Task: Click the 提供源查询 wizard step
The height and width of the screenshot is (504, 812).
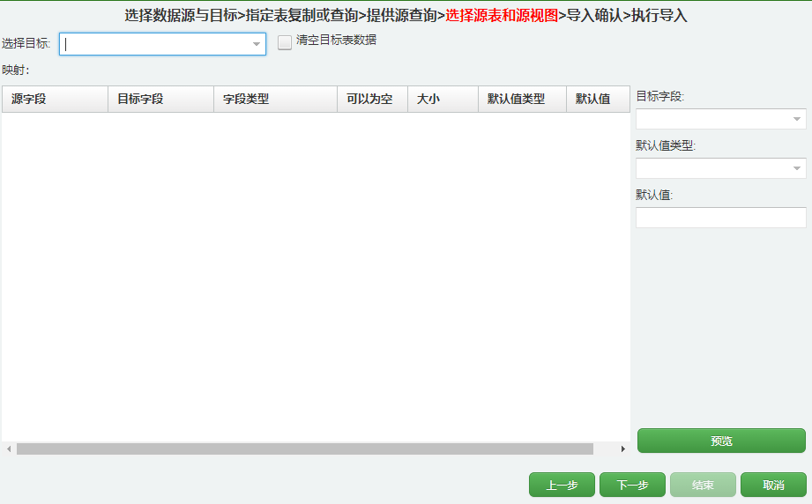Action: [x=402, y=16]
